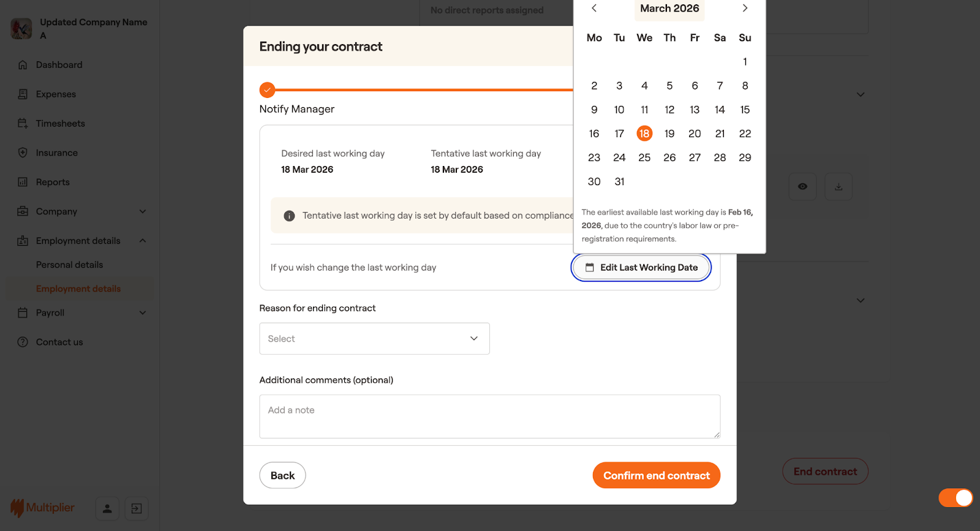Click the Edit Last Working Date button
This screenshot has height=531, width=980.
(641, 268)
